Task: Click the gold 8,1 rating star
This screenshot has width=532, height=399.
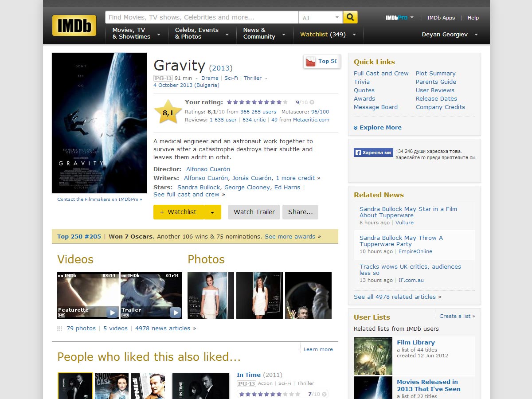Action: 168,113
